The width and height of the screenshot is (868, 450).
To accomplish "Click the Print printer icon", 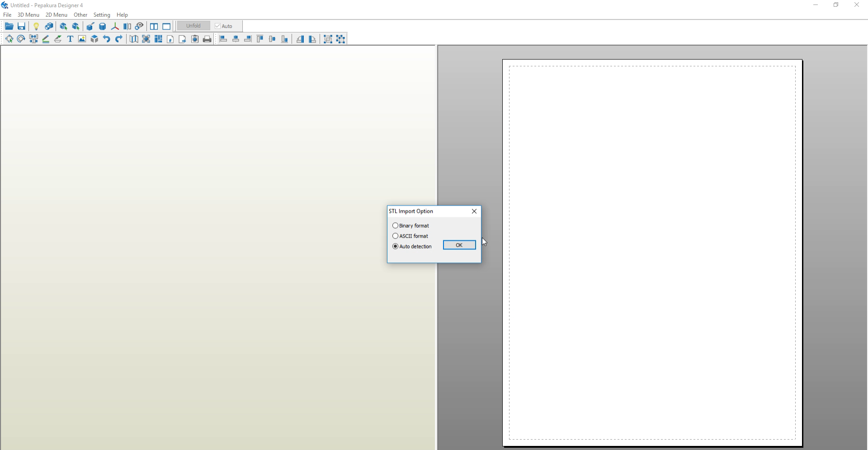I will pyautogui.click(x=207, y=39).
